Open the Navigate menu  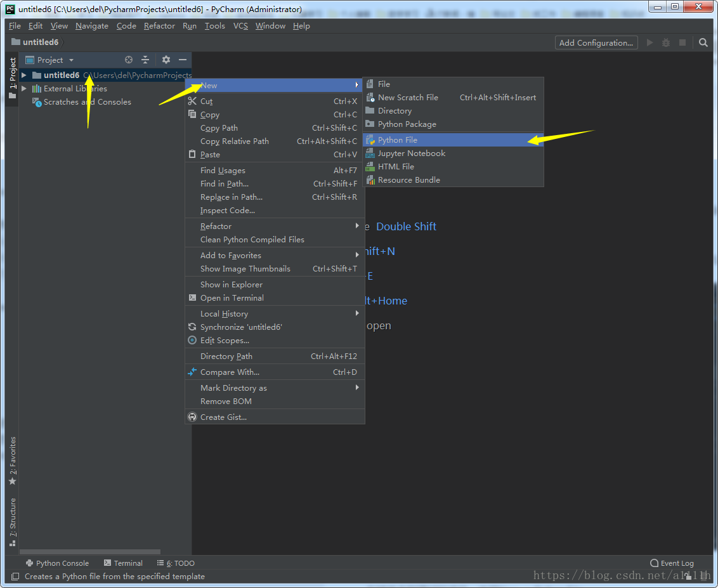[x=92, y=25]
